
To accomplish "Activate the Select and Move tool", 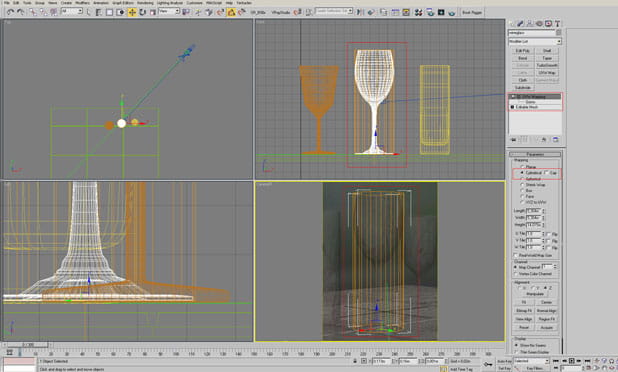I will 132,12.
